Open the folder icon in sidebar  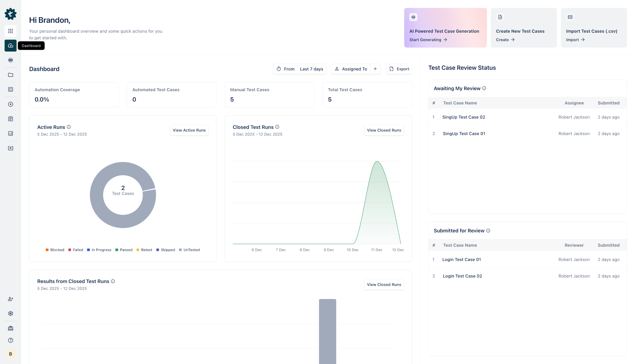click(10, 75)
